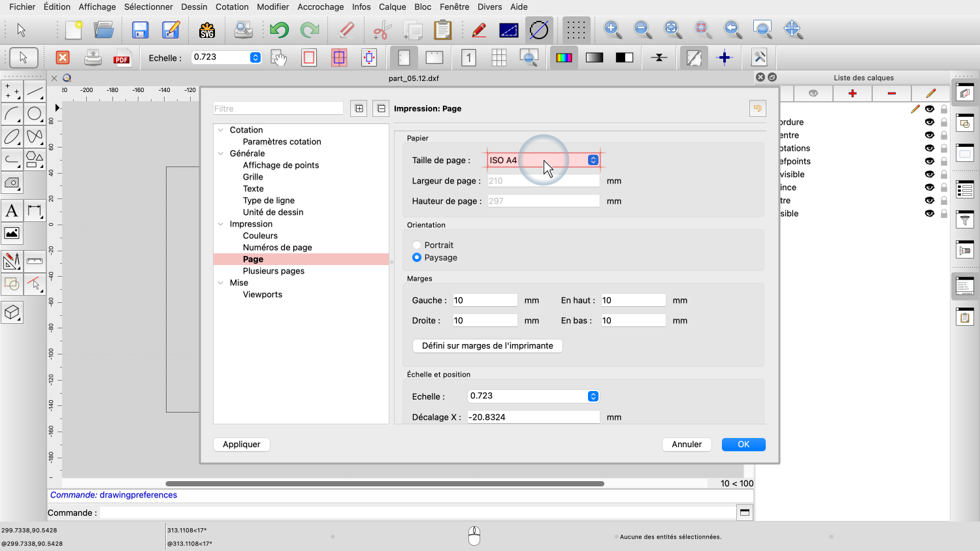Select the Text tool (A icon)
This screenshot has width=980, height=551.
tap(12, 211)
